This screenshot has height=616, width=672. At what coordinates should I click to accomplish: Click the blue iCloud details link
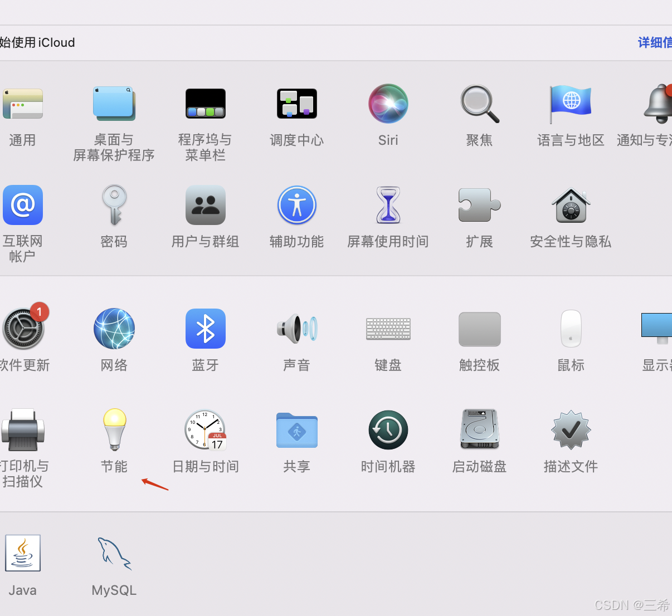tap(655, 42)
